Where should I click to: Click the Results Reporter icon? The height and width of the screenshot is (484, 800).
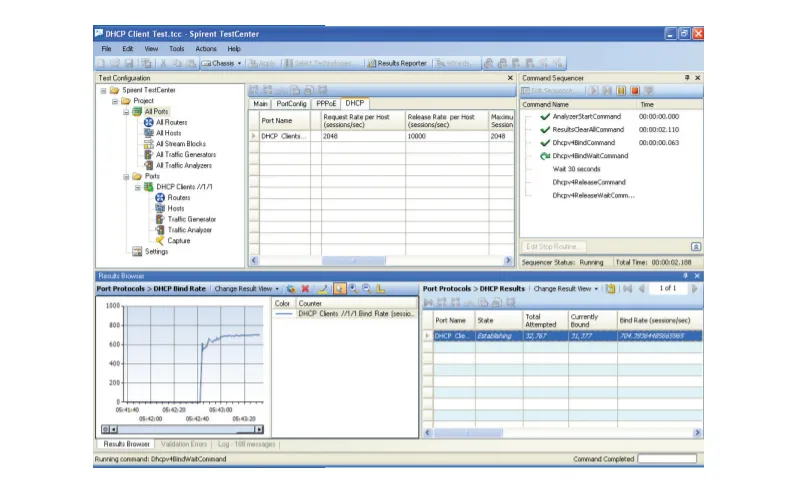[x=372, y=63]
